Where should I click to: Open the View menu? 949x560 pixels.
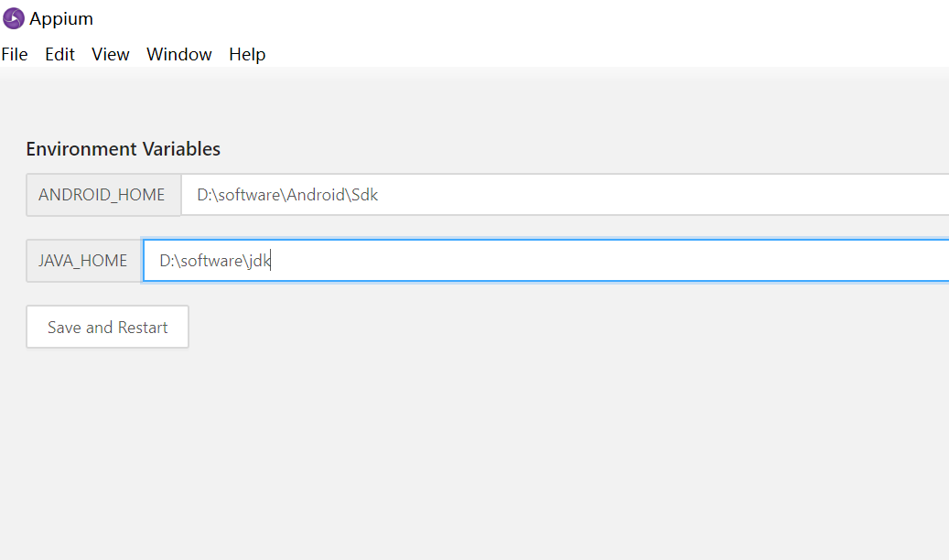[x=111, y=55]
